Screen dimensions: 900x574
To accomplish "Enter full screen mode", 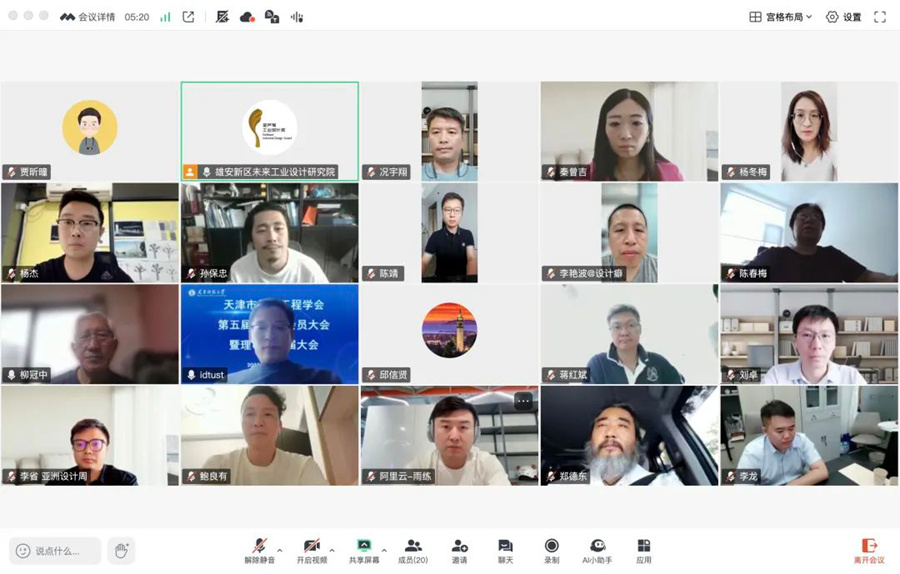I will (880, 17).
